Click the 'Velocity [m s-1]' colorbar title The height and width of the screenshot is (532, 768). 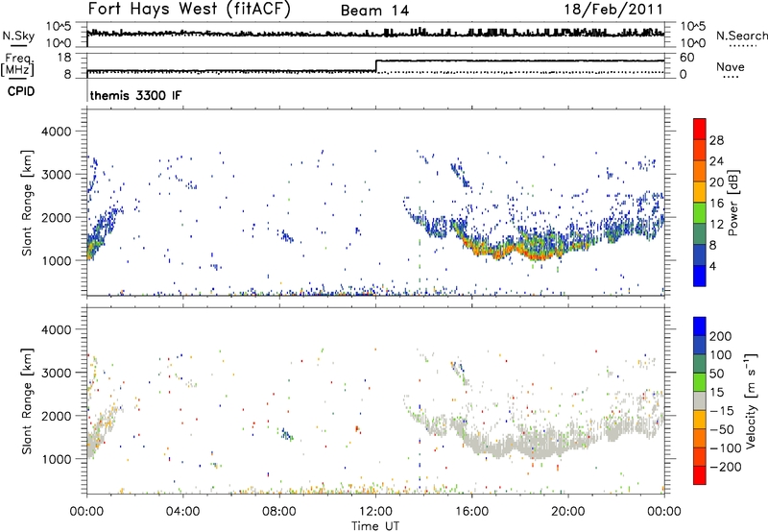751,400
